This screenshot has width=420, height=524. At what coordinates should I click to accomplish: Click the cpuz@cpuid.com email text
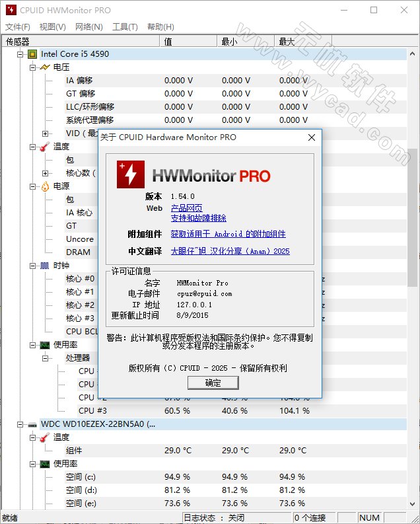pyautogui.click(x=204, y=294)
